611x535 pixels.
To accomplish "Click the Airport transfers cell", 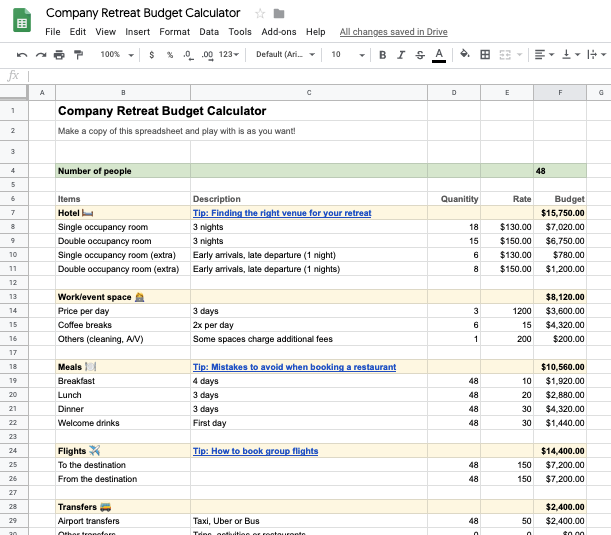I will click(x=123, y=521).
